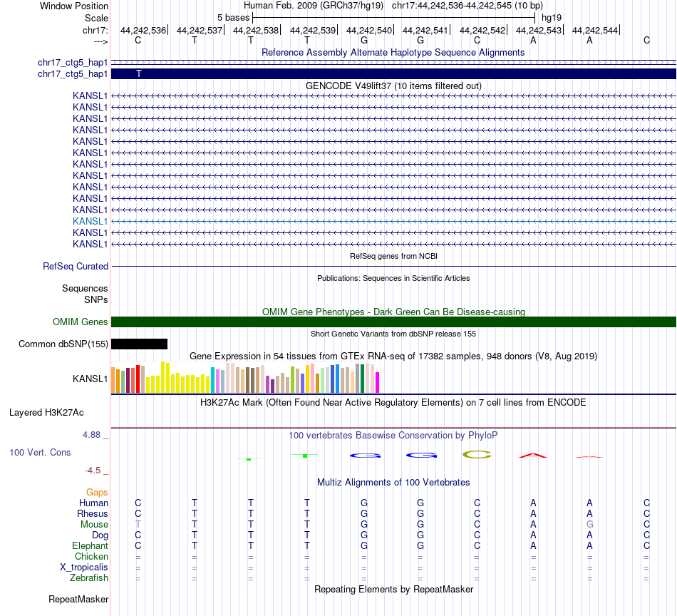The width and height of the screenshot is (677, 616).
Task: Click the Scale label
Action: pos(96,18)
